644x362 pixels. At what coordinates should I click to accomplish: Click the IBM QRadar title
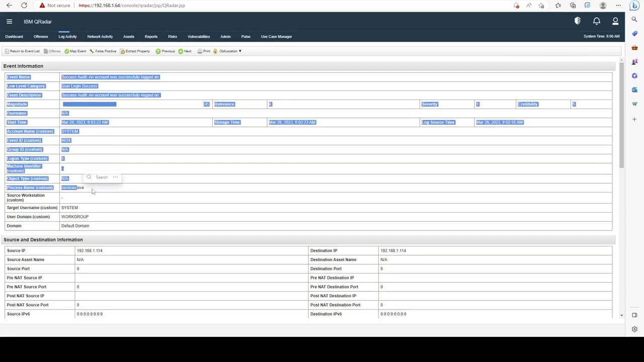pyautogui.click(x=38, y=22)
